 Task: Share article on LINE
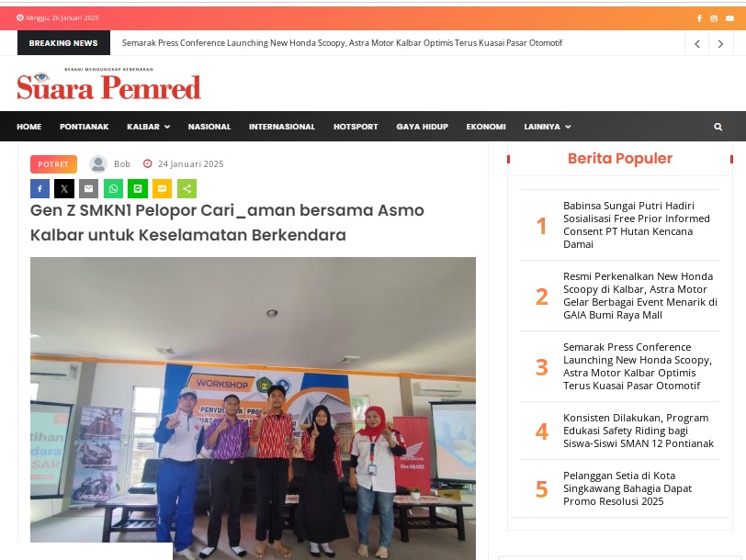[x=138, y=189]
